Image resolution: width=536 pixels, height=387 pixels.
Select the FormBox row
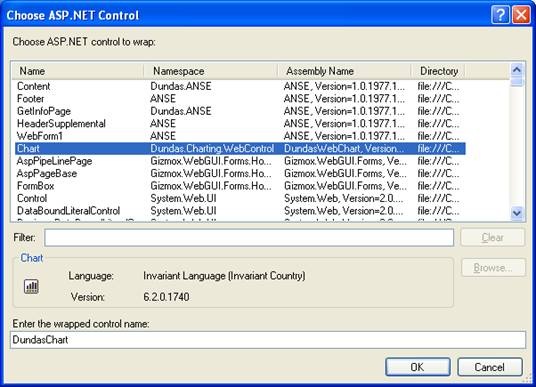[240, 186]
